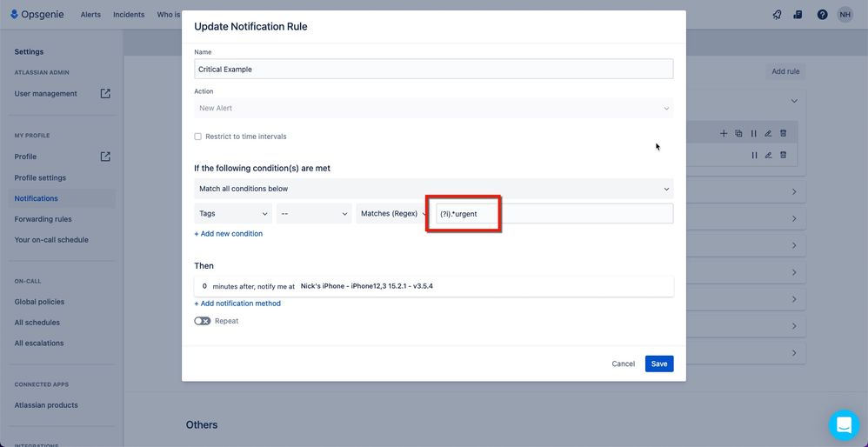Click + Add new condition link

pyautogui.click(x=229, y=233)
